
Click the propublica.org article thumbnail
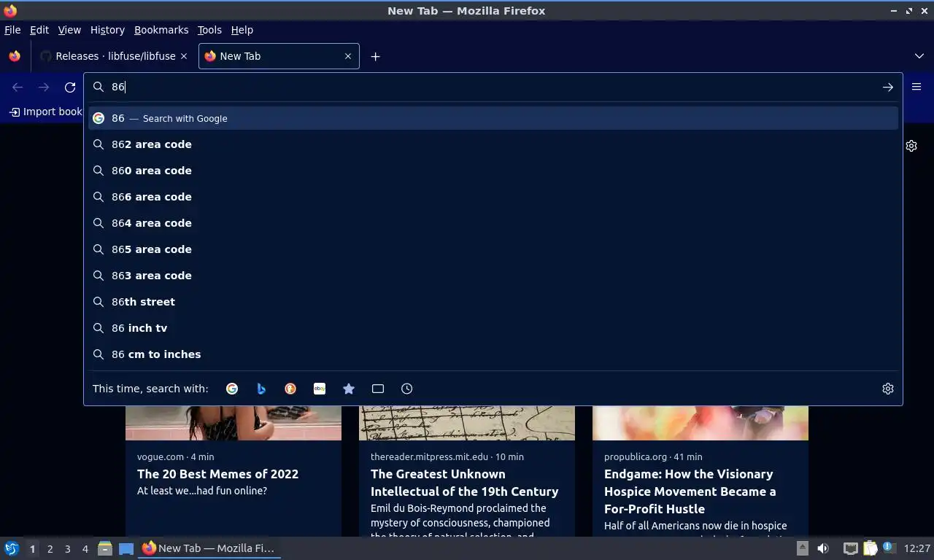(x=700, y=423)
